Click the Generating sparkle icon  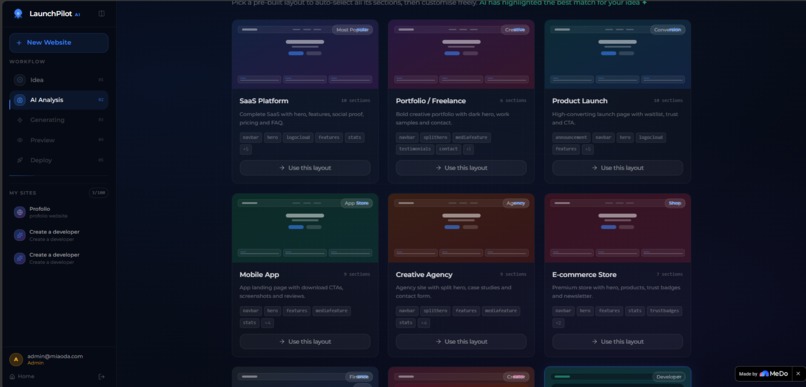20,120
